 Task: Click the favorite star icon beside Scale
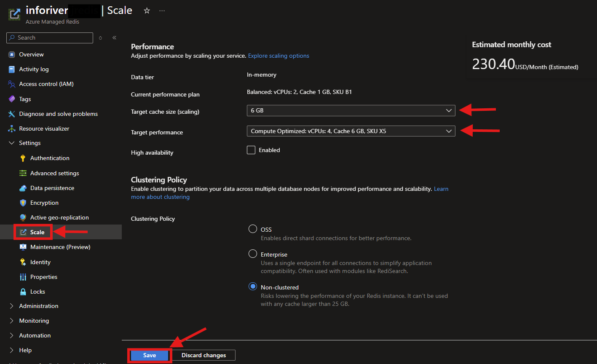click(147, 11)
